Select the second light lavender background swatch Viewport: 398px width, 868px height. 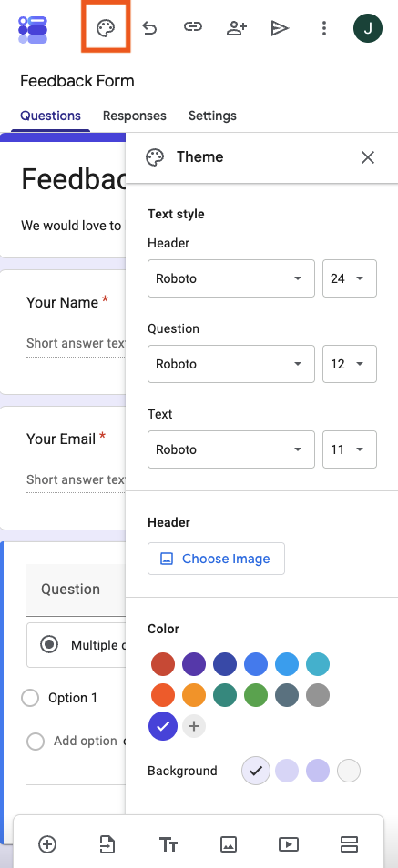click(287, 771)
